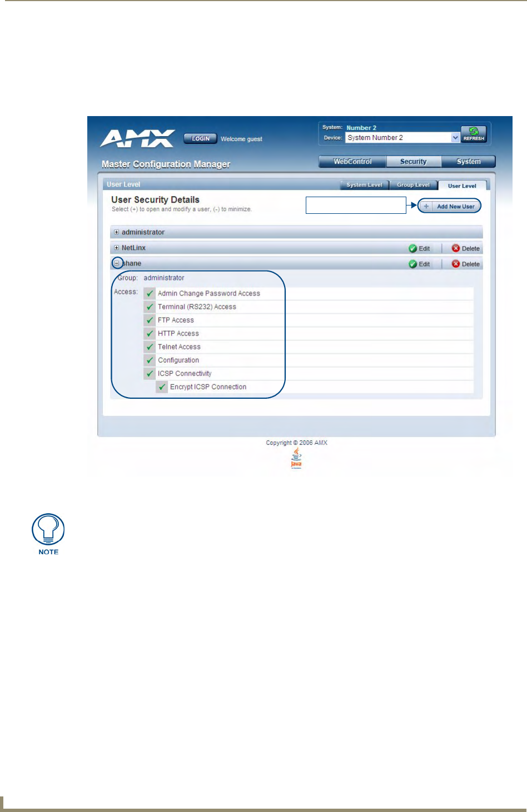Click Delete label for NetLinx user

click(x=471, y=248)
